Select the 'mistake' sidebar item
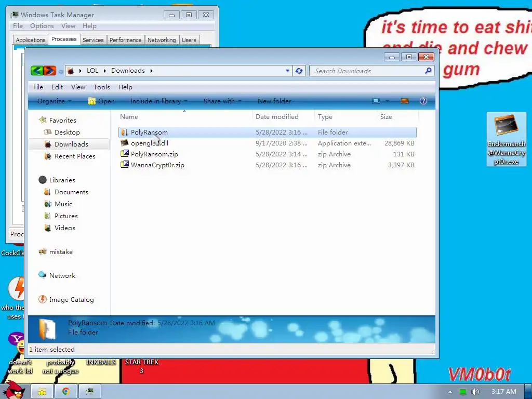 point(60,252)
